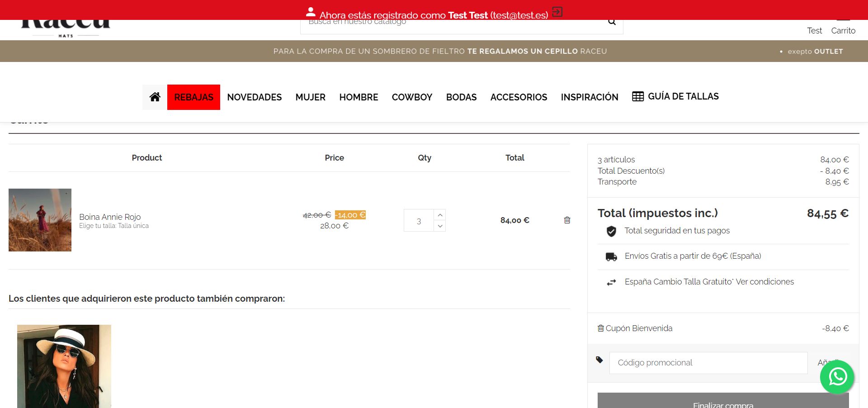Open the Carrito link

(843, 30)
